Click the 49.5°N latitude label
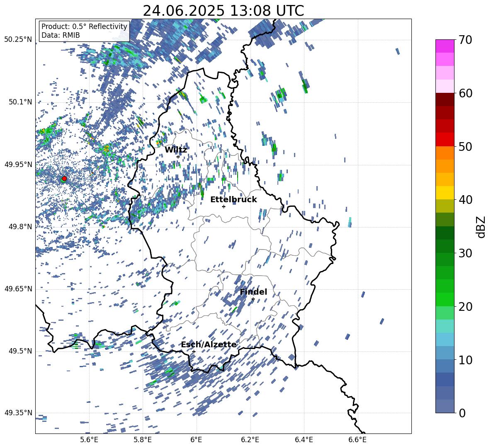This screenshot has height=448, width=491. click(20, 351)
